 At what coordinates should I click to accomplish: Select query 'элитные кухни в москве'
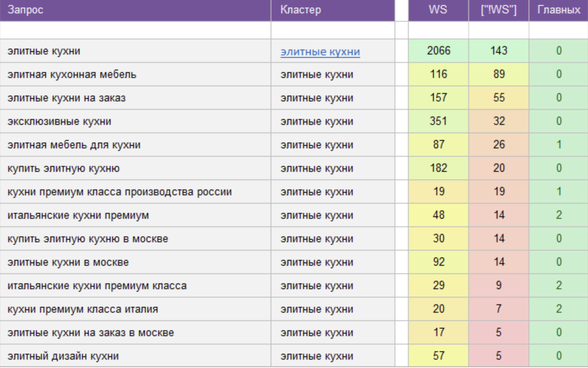pyautogui.click(x=135, y=262)
